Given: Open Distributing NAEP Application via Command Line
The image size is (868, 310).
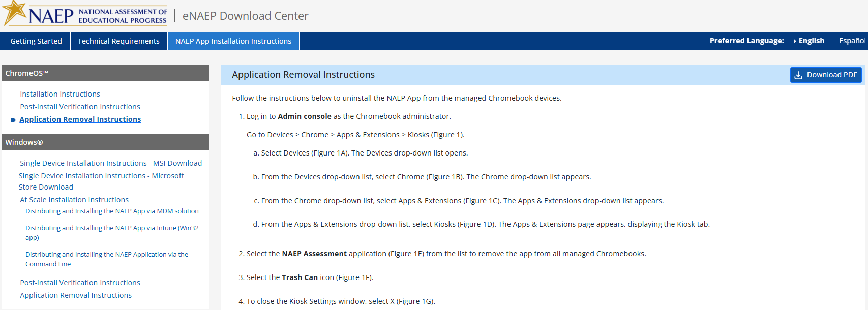Looking at the screenshot, I should [x=107, y=255].
